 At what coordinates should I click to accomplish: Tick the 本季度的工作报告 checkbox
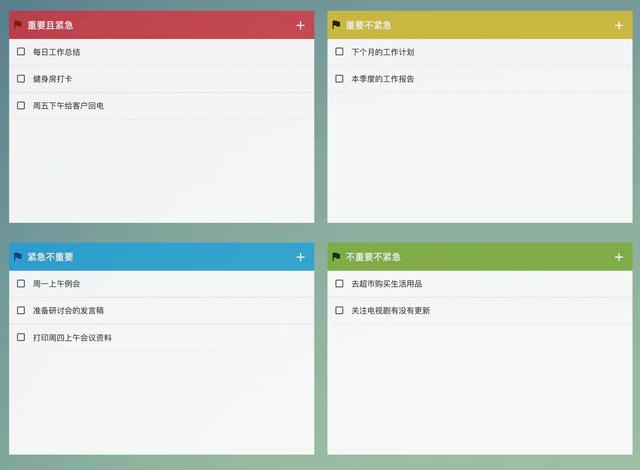pyautogui.click(x=339, y=78)
